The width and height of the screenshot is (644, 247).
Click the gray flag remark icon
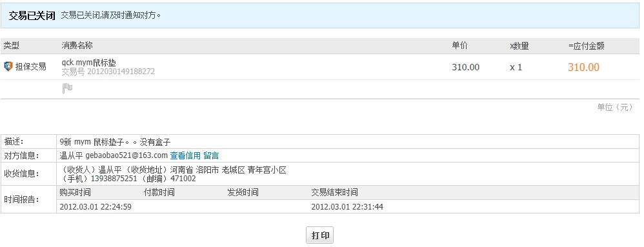67,88
